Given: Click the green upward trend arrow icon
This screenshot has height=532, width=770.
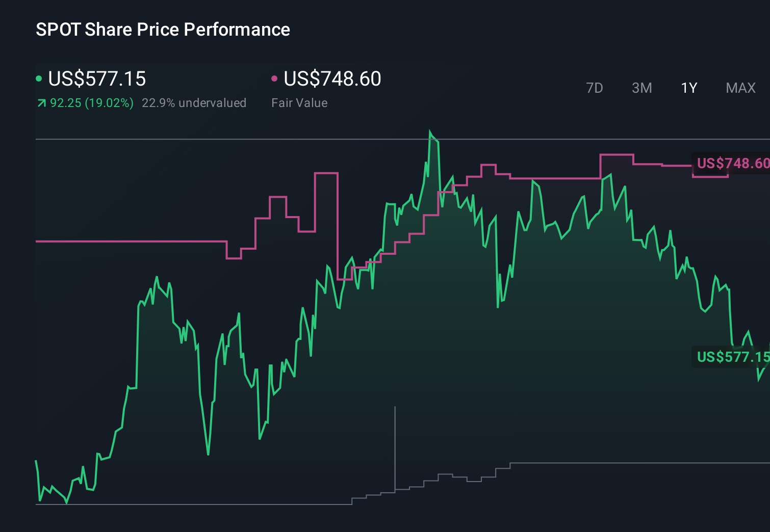Looking at the screenshot, I should click(x=42, y=103).
